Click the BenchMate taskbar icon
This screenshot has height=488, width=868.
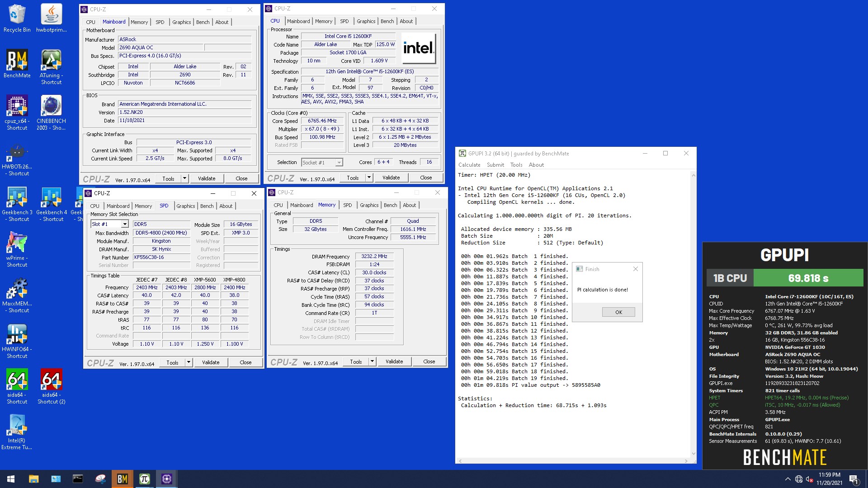(122, 479)
